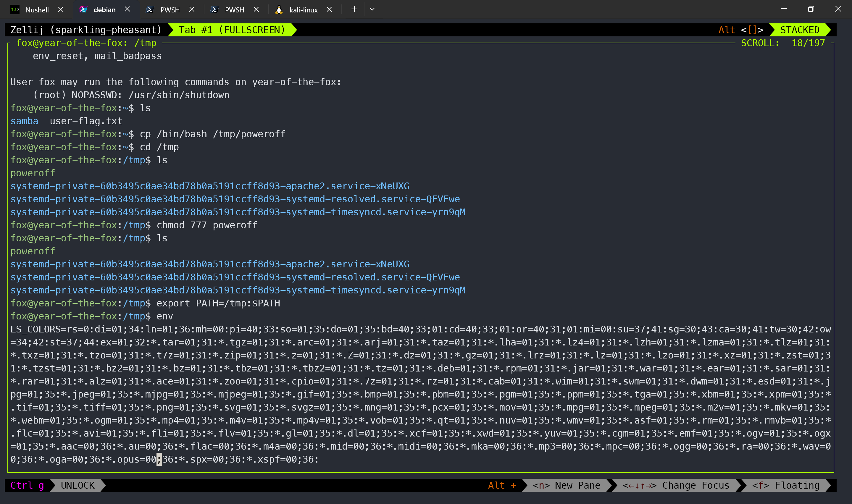Click the kali-linux penguin icon
Image resolution: width=852 pixels, height=504 pixels.
tap(279, 9)
